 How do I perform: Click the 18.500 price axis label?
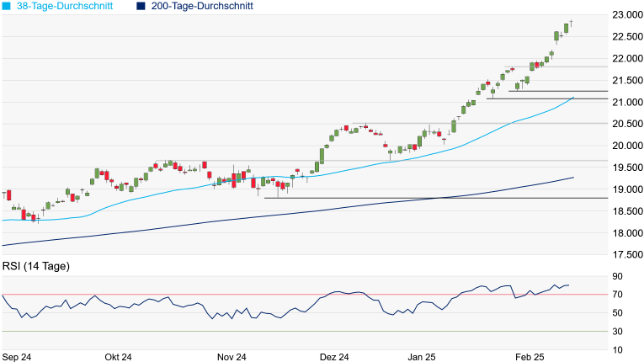[626, 211]
